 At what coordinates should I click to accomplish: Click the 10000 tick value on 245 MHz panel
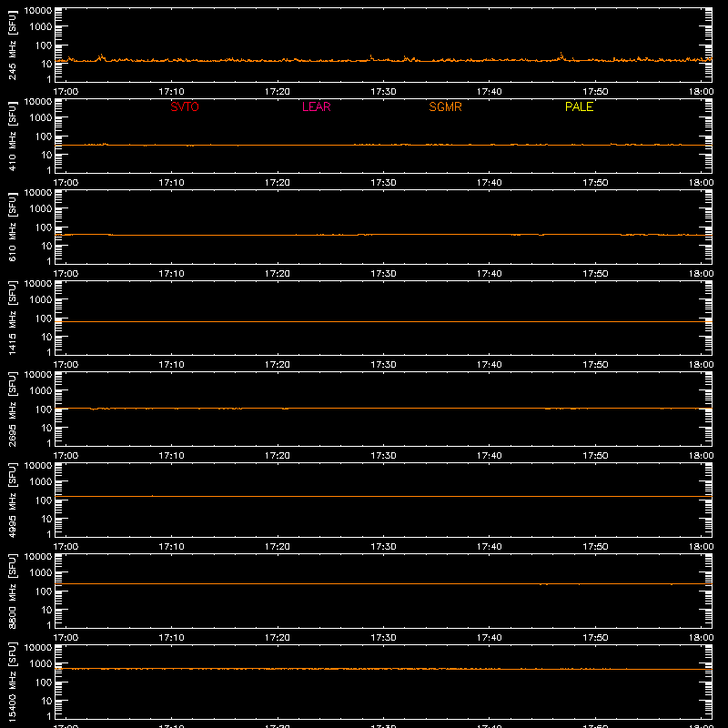(38, 11)
